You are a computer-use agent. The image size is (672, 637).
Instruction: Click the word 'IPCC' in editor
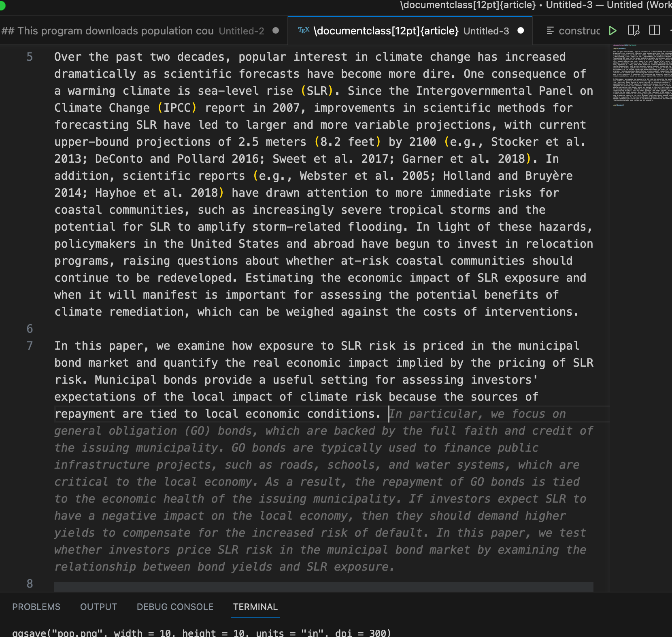177,108
